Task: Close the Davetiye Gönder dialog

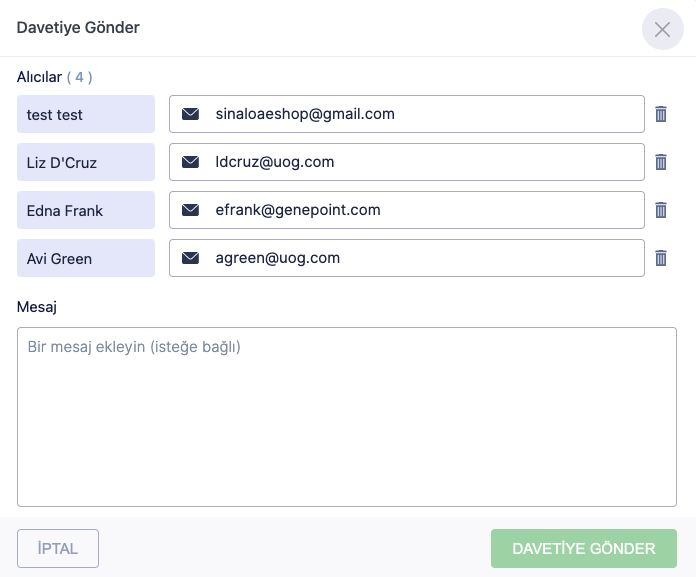Action: point(662,29)
